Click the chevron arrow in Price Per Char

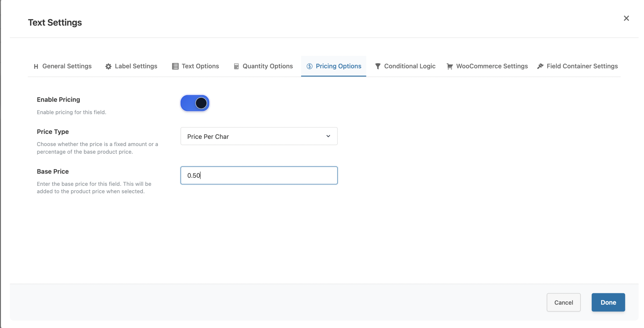coord(328,136)
